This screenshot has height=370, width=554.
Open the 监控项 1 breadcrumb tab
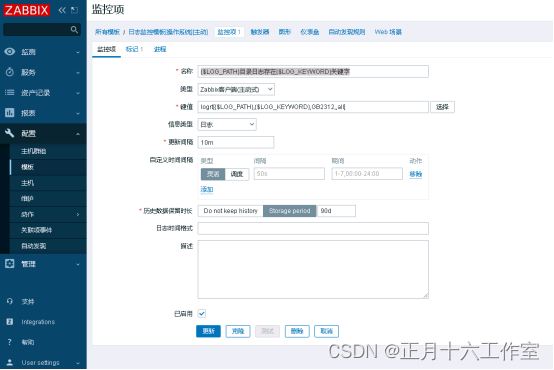229,32
